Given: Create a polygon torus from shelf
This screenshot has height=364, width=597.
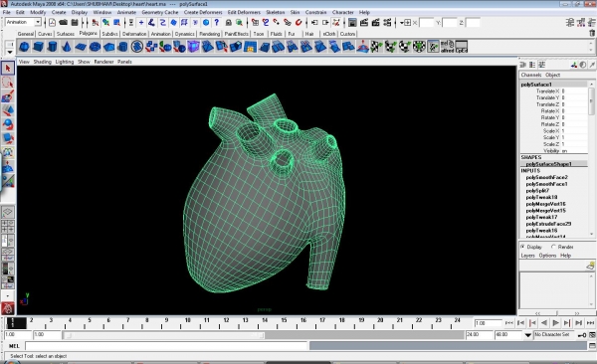Looking at the screenshot, I should coord(95,47).
